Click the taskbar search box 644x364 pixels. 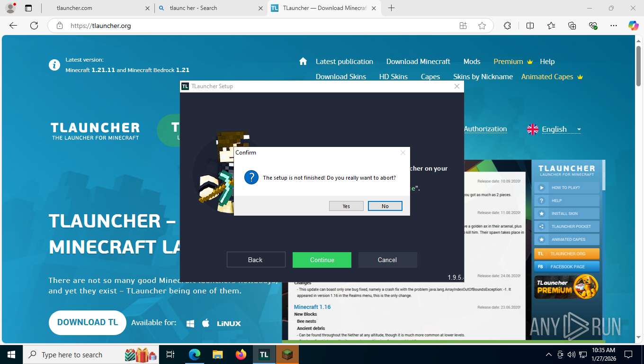[x=91, y=355]
